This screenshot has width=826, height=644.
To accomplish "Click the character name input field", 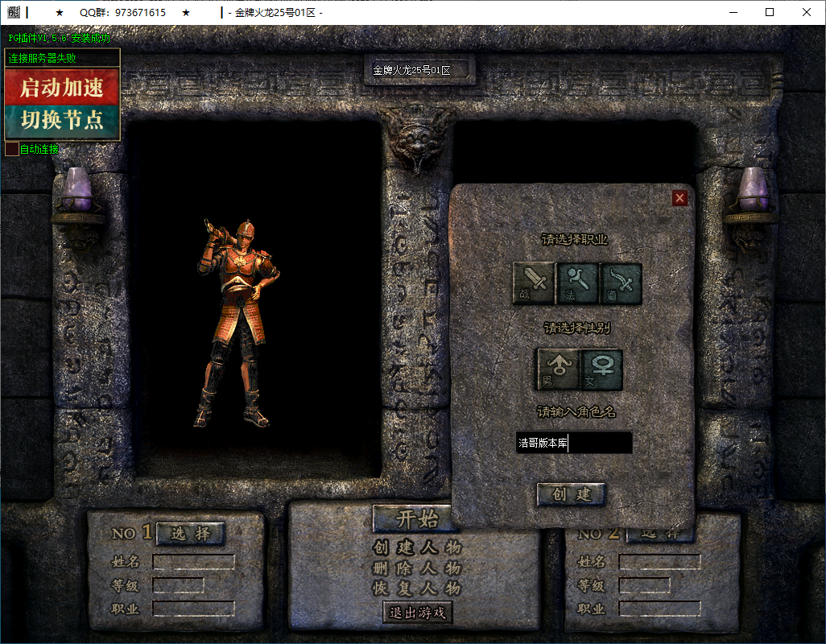I will click(574, 442).
